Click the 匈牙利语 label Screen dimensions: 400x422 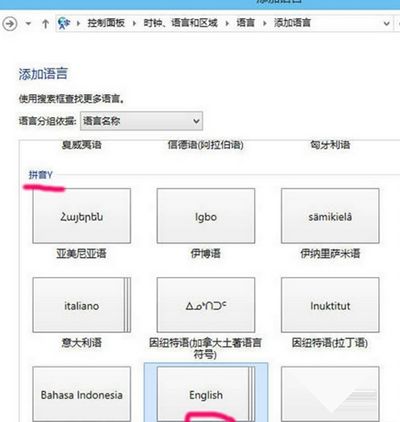click(330, 145)
